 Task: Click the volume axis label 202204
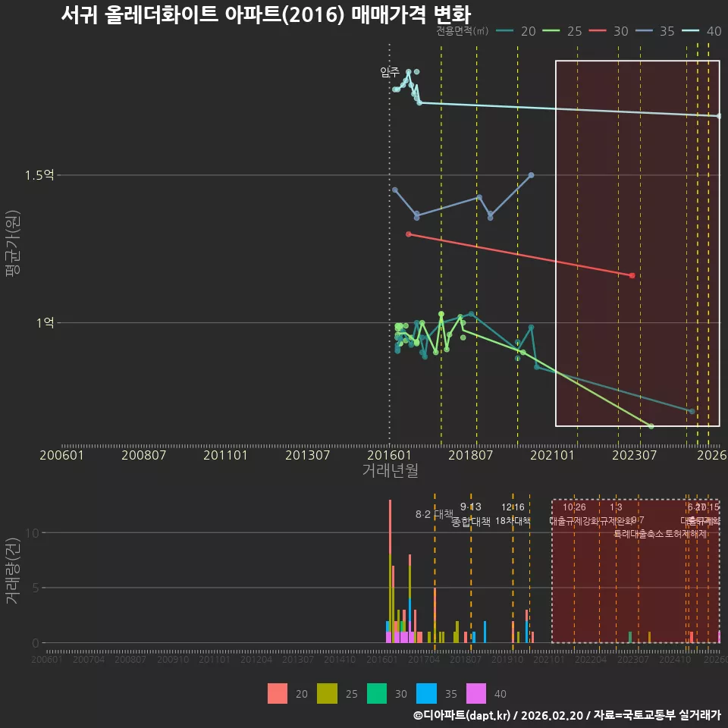pos(591,659)
